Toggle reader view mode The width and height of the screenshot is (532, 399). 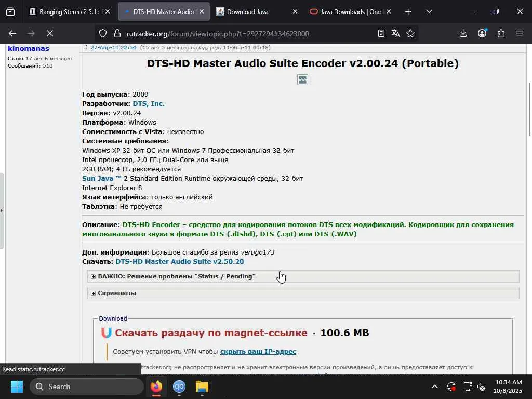(x=381, y=33)
